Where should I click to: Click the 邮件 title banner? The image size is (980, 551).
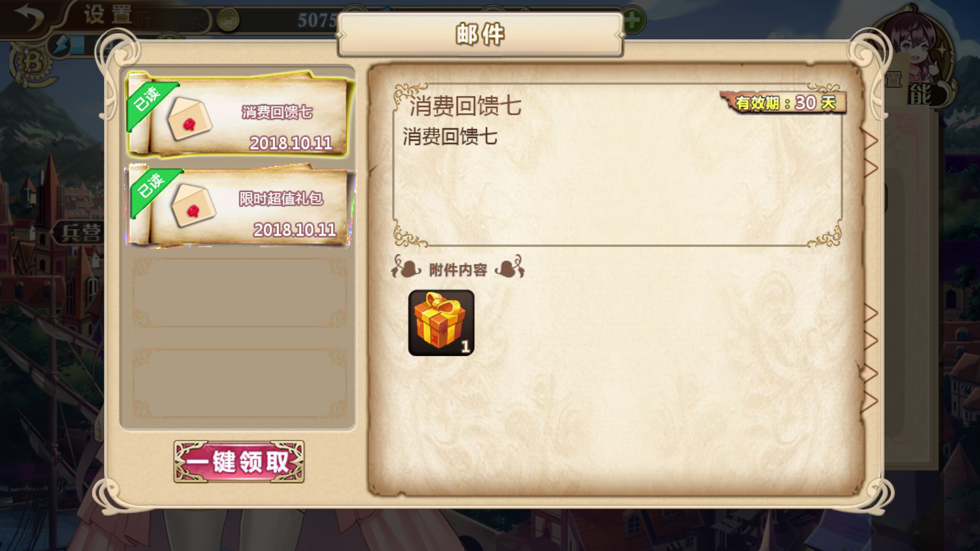tap(480, 35)
